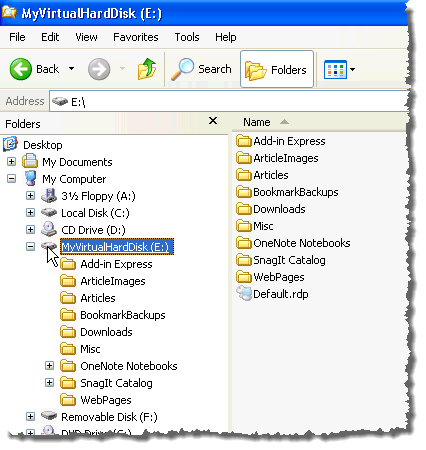Click ArticleImages folder icon in file list

[244, 158]
